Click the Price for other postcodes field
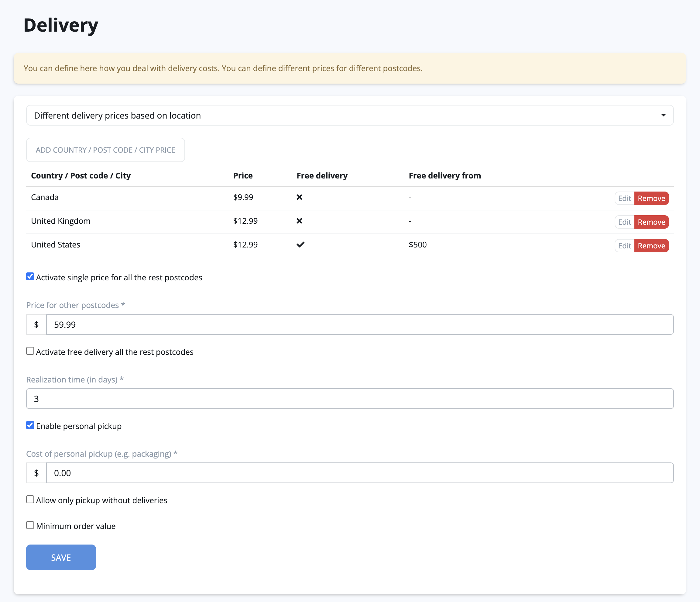Viewport: 700px width, 602px height. [x=359, y=324]
